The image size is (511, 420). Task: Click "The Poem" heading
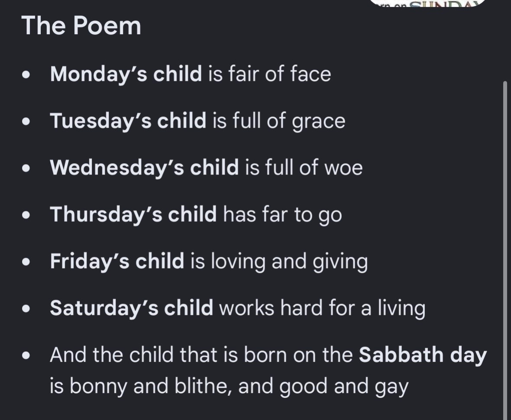tap(81, 26)
